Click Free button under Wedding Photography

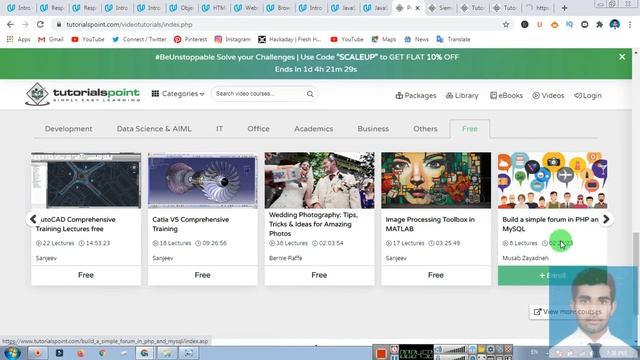pyautogui.click(x=320, y=275)
